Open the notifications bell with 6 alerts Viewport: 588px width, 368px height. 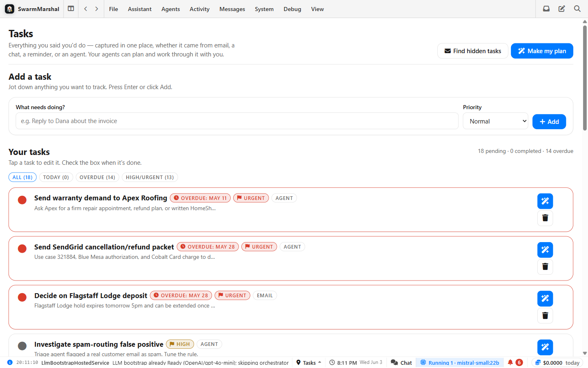(515, 362)
